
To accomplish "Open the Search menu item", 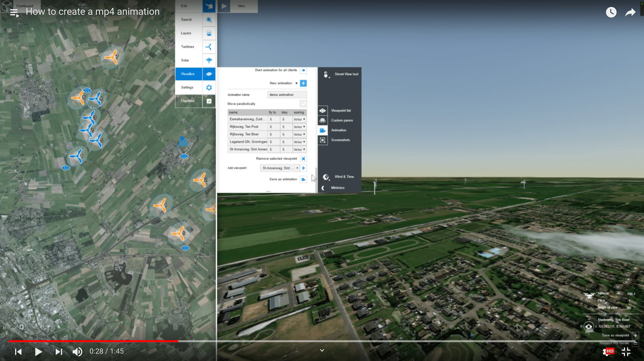I will click(x=189, y=20).
